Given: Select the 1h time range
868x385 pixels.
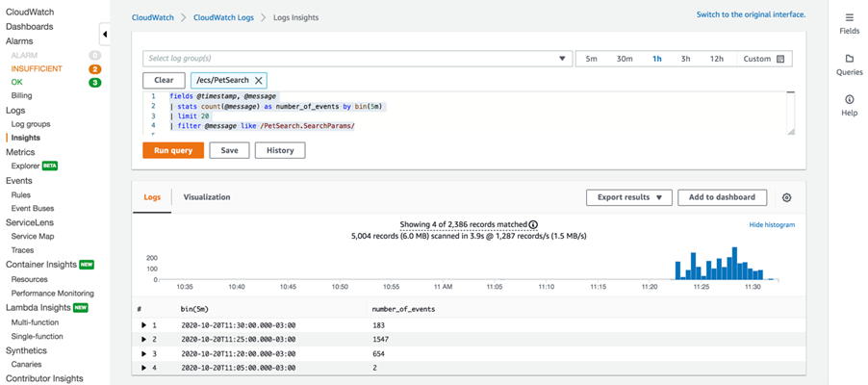Looking at the screenshot, I should tap(656, 59).
